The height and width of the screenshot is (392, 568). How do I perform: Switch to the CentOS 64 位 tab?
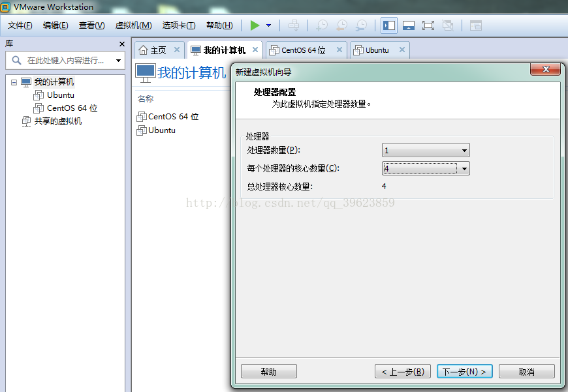point(303,50)
